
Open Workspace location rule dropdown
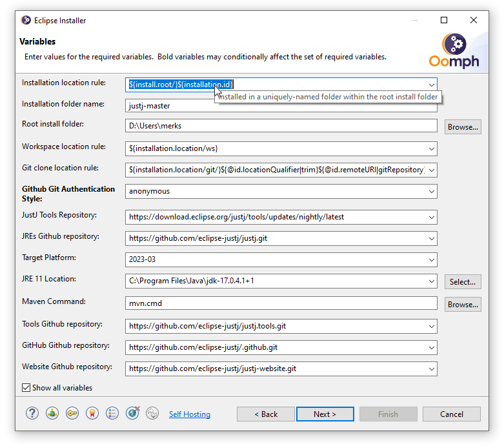pos(430,149)
